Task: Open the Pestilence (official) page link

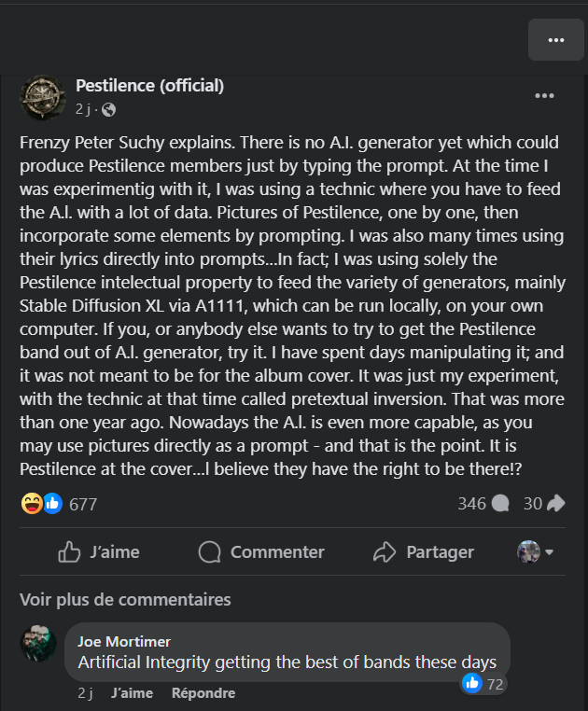Action: point(149,86)
